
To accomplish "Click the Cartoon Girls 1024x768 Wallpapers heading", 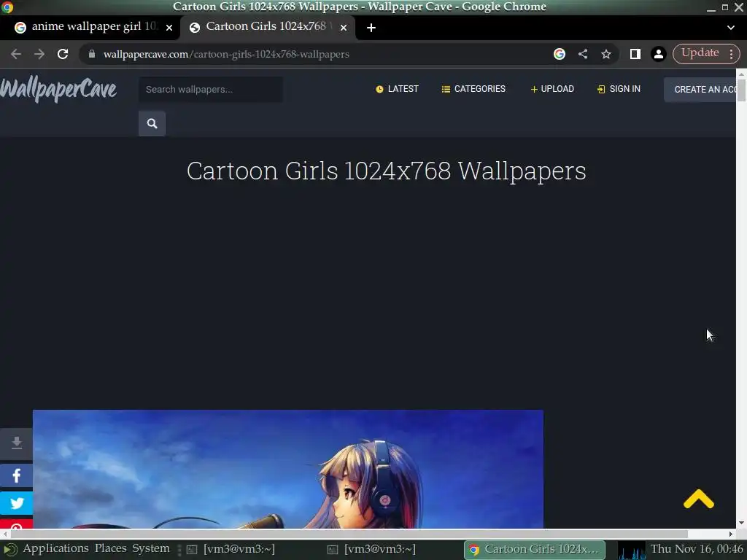I will pos(387,171).
